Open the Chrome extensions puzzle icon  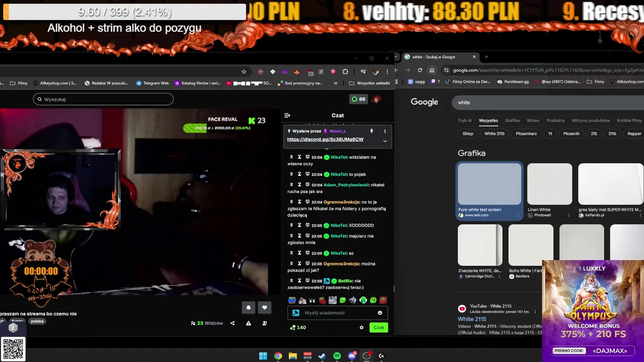(345, 71)
